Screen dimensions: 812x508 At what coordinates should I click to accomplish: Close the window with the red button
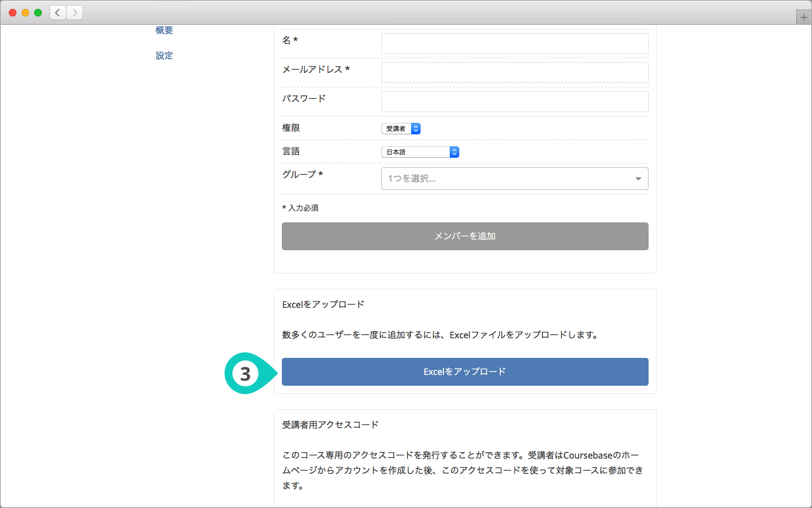(13, 13)
